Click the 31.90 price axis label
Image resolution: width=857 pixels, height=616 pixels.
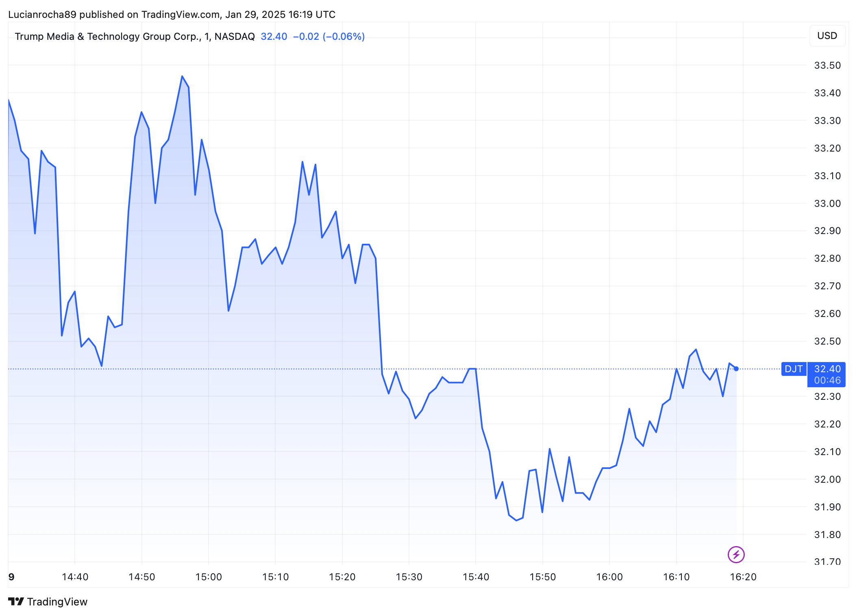tap(827, 507)
